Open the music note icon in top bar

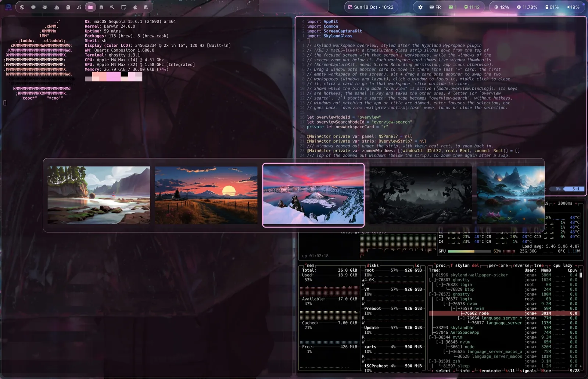pos(79,7)
